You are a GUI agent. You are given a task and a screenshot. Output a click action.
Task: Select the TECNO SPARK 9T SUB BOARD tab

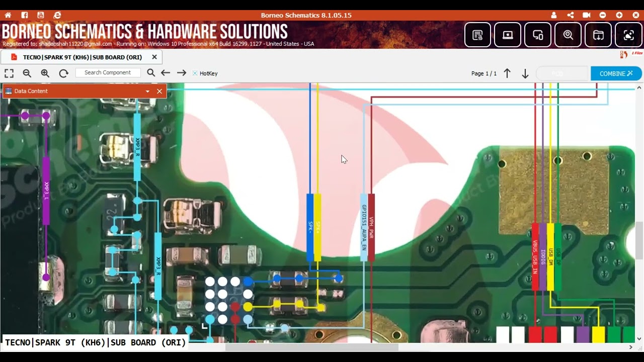[x=82, y=57]
